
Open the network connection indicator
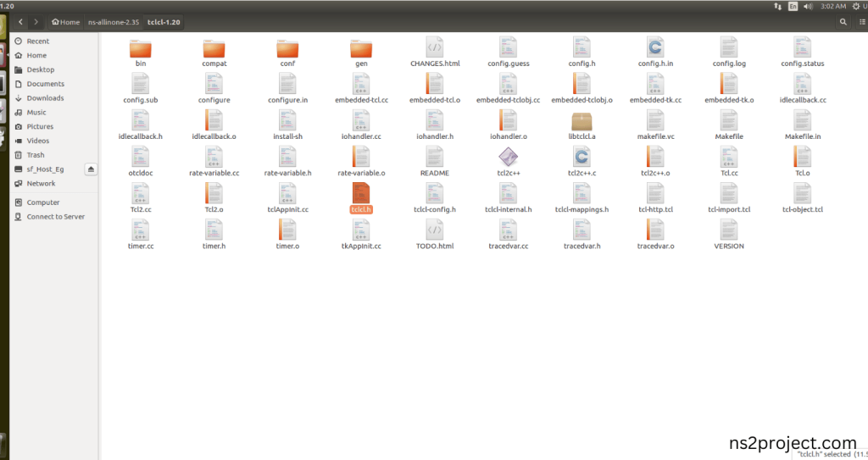(778, 6)
